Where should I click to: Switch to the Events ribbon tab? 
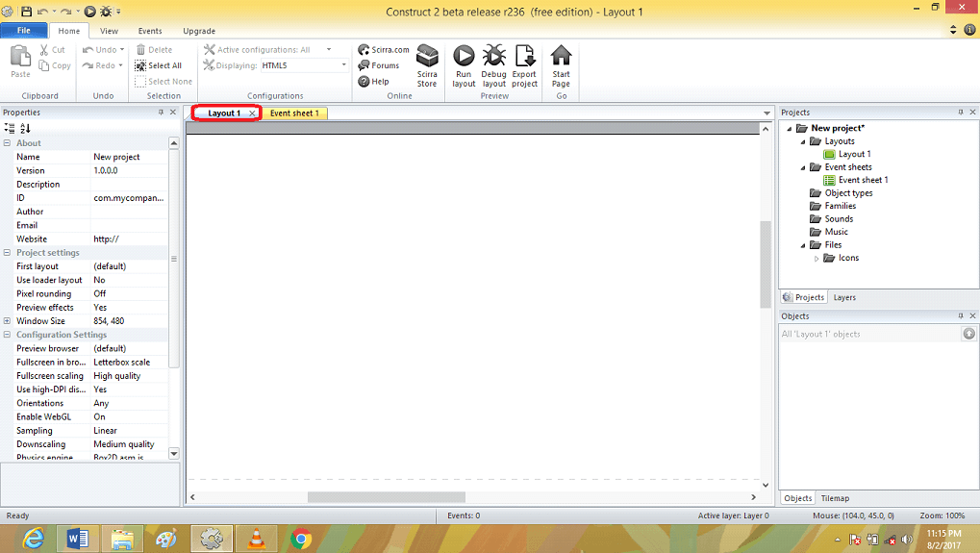pos(150,31)
